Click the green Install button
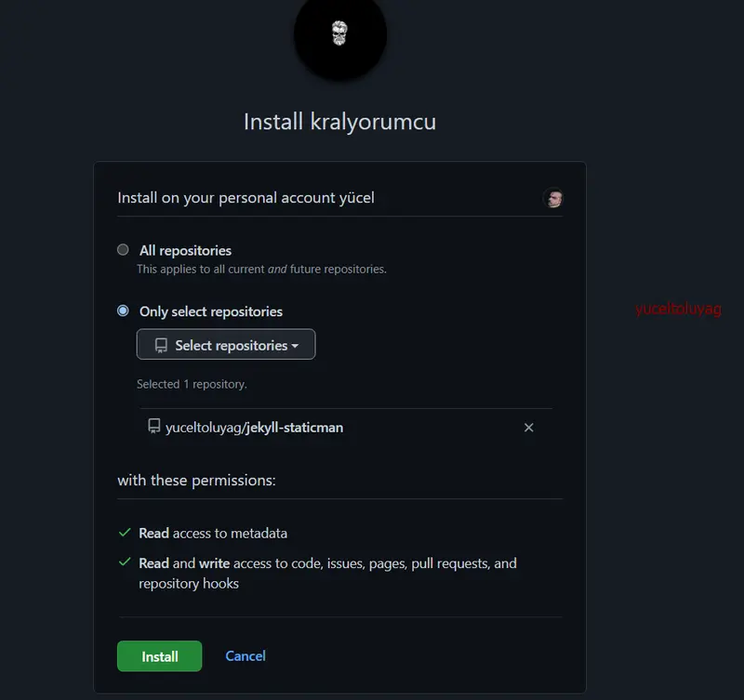744x700 pixels. [x=159, y=656]
